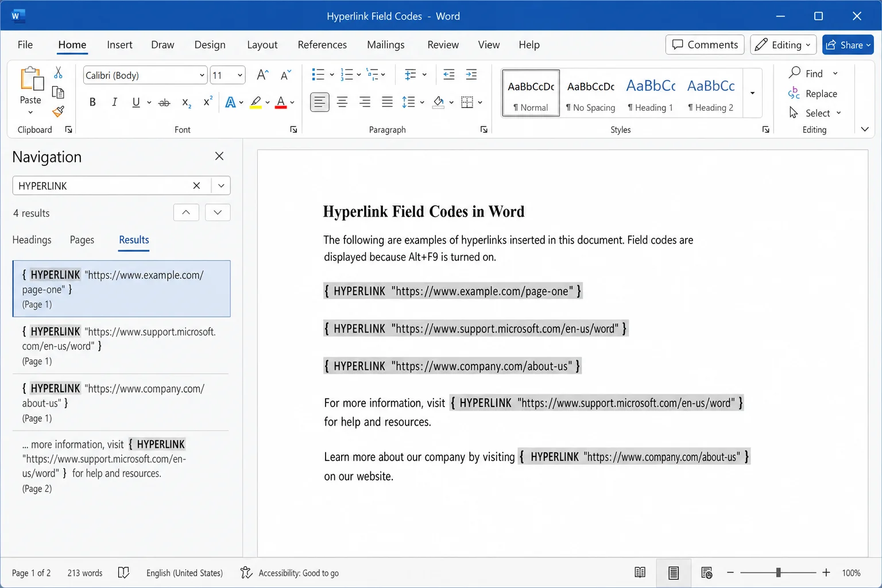Open the Font dialog launcher

[293, 130]
